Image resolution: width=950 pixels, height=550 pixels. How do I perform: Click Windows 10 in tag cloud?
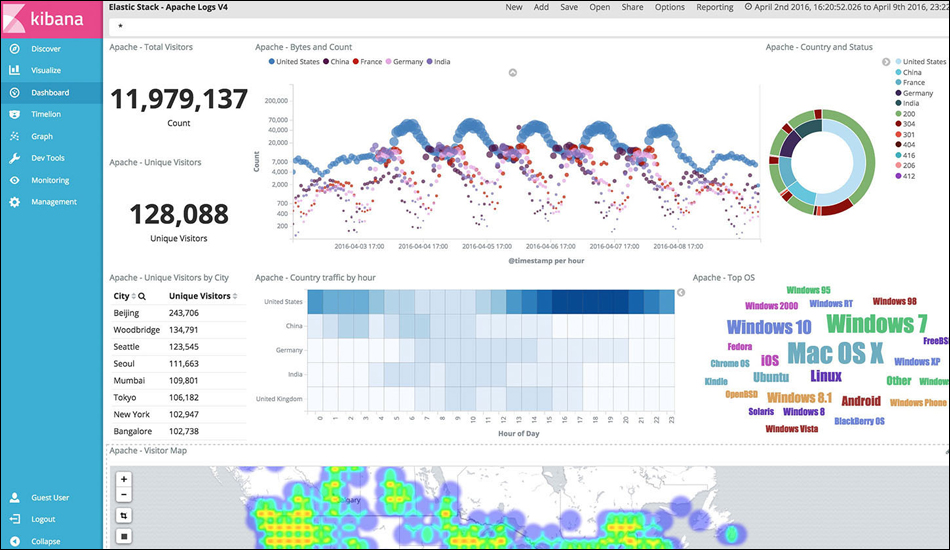click(769, 327)
